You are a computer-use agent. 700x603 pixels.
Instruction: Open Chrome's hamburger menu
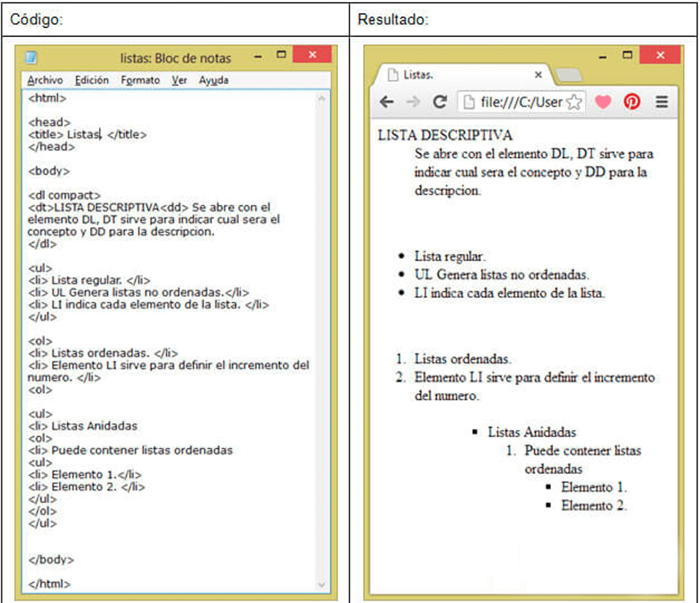tap(662, 101)
